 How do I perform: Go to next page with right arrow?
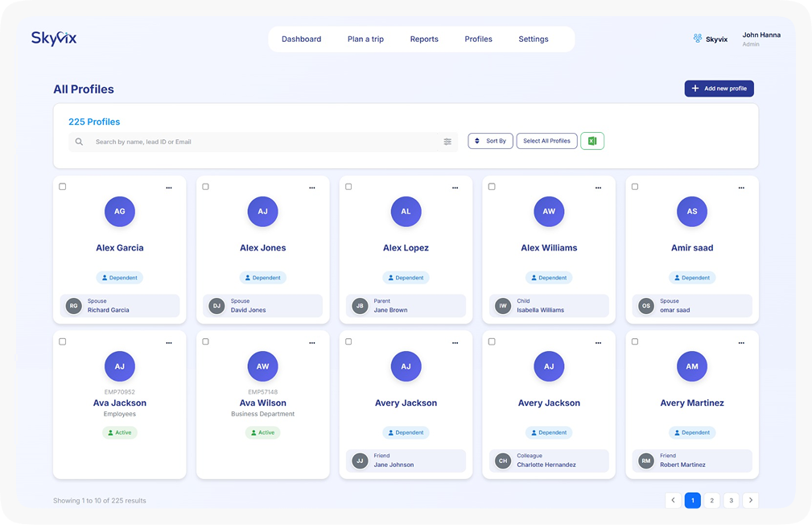pos(750,500)
